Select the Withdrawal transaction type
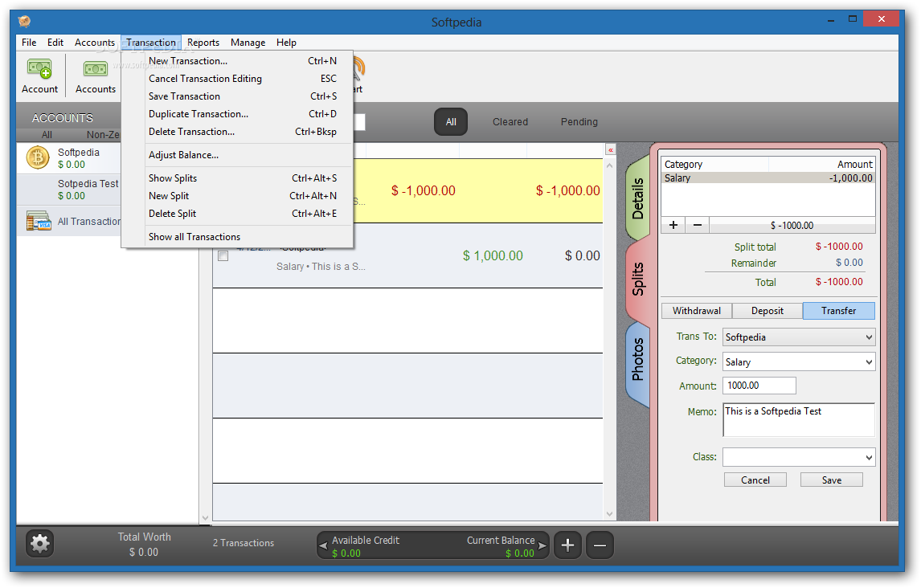921x588 pixels. (697, 310)
